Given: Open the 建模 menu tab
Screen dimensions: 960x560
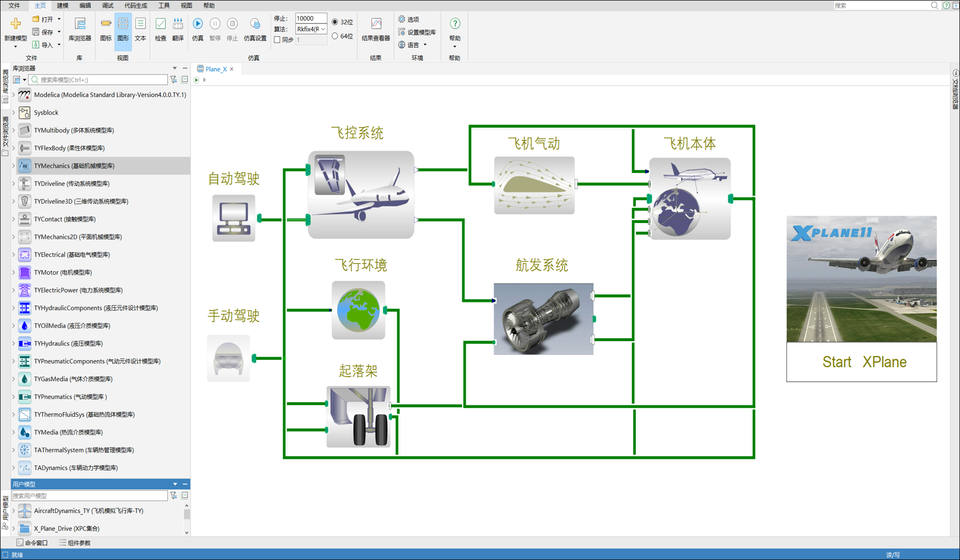Looking at the screenshot, I should 62,6.
